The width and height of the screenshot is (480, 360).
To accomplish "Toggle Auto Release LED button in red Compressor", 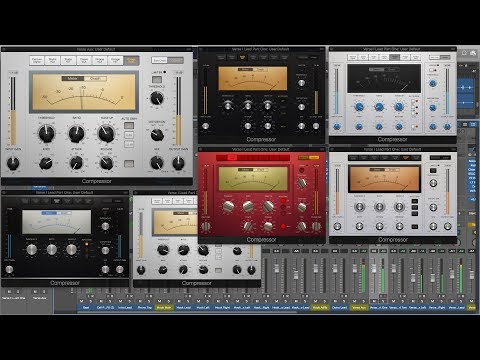I will point(283,226).
